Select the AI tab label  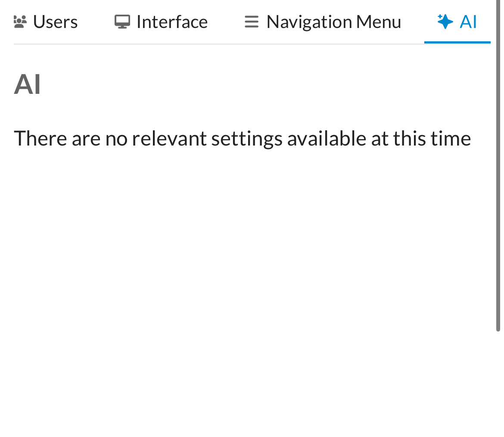468,22
